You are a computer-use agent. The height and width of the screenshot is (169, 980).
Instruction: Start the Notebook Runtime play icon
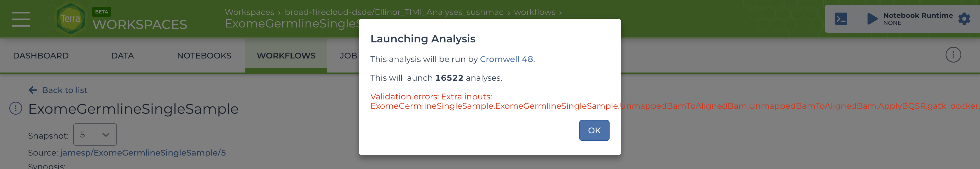coord(871,19)
